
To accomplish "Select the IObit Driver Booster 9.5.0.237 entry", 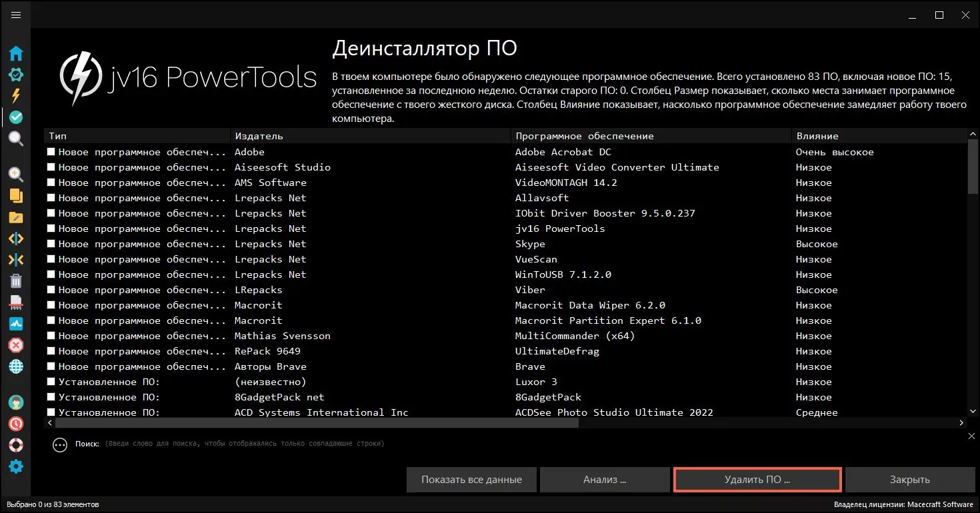I will click(x=605, y=213).
